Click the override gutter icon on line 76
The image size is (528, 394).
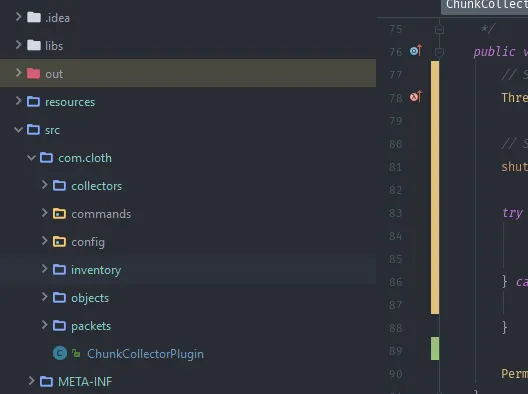pyautogui.click(x=416, y=51)
